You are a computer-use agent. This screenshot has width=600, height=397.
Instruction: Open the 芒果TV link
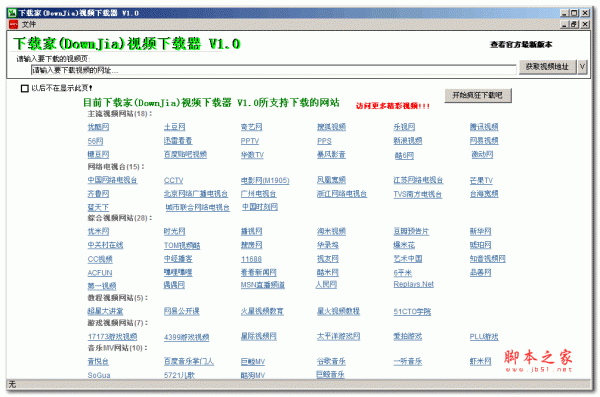481,180
